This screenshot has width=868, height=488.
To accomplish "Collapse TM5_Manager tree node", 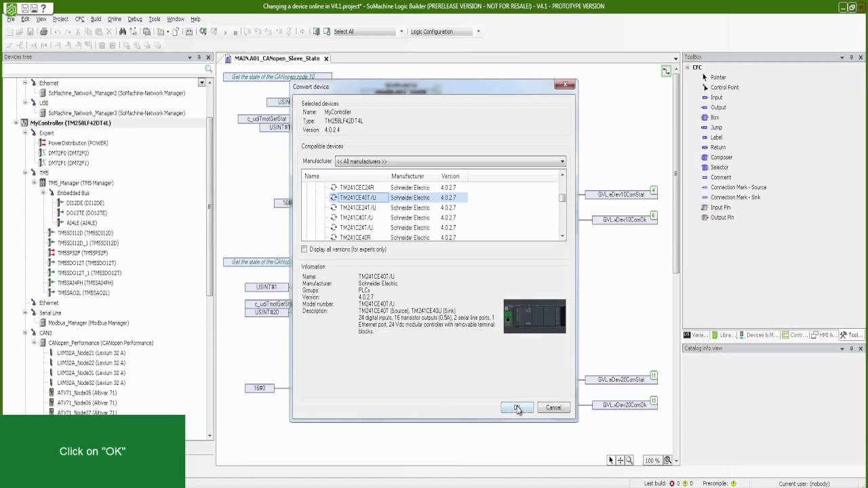I will pyautogui.click(x=34, y=183).
